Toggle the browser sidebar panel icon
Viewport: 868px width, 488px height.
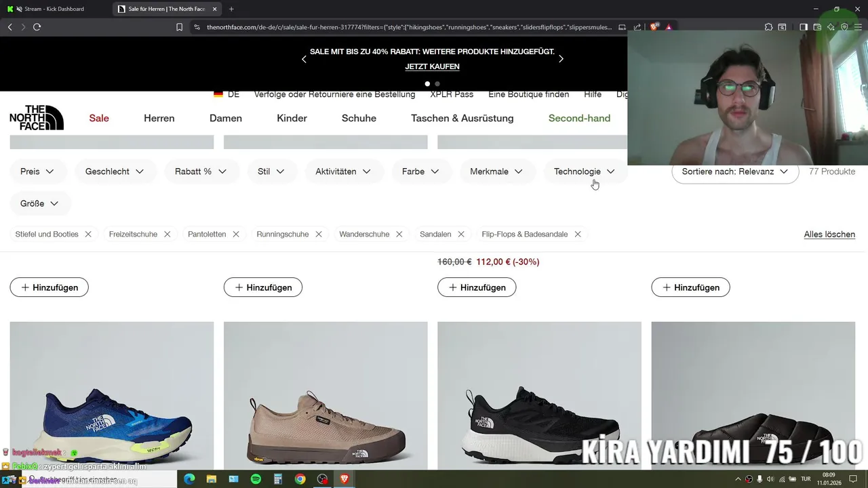click(x=804, y=27)
